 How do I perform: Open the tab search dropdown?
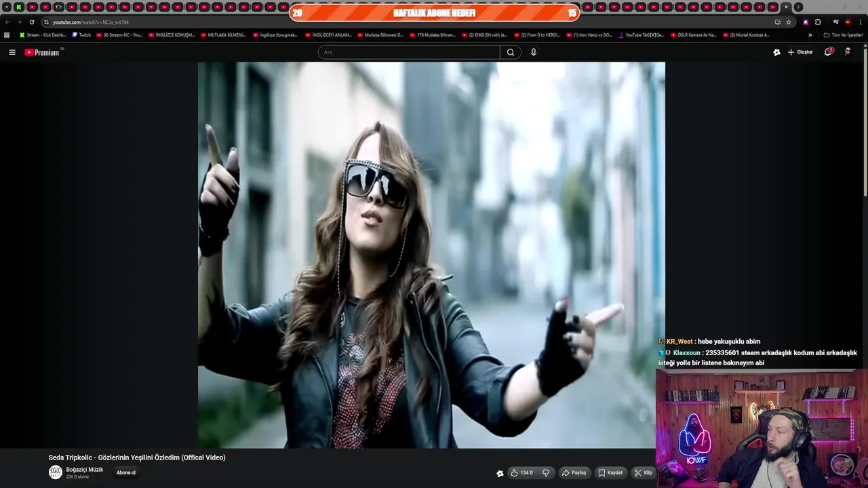point(7,7)
